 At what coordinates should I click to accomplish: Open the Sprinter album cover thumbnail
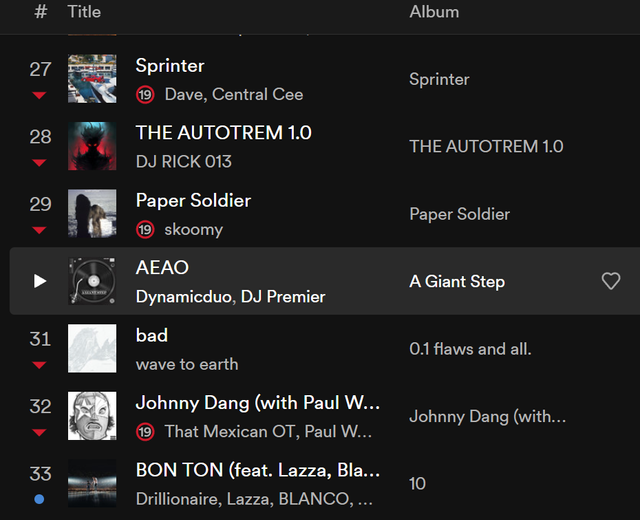pos(92,79)
